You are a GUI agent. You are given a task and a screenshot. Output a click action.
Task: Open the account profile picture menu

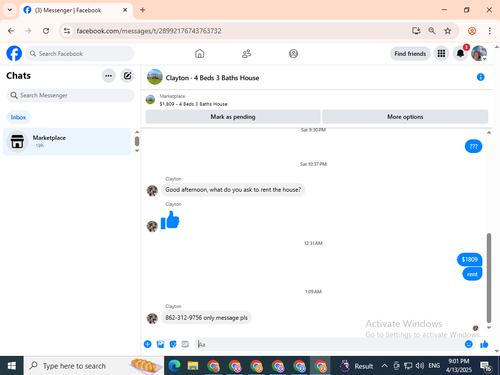(x=479, y=53)
